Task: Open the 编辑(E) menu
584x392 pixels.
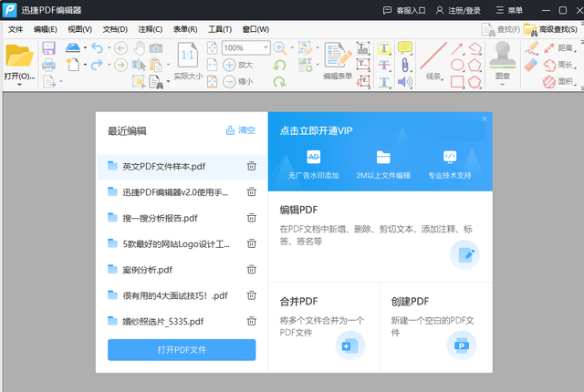Action: tap(45, 29)
